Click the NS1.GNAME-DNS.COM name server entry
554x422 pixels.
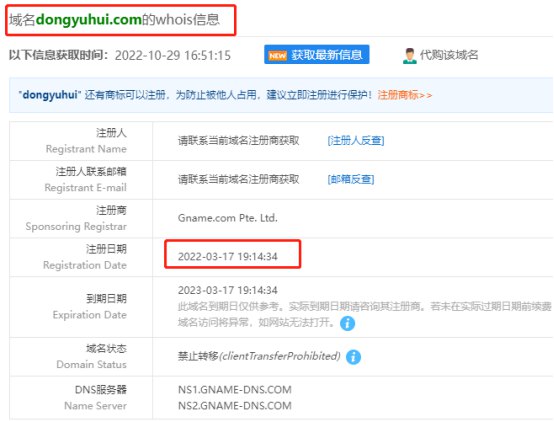235,389
